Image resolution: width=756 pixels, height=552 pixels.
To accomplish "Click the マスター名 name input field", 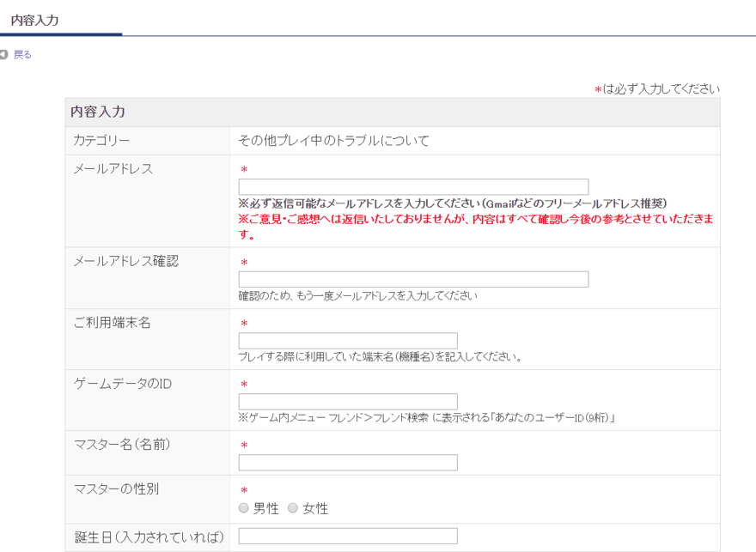I will [347, 462].
